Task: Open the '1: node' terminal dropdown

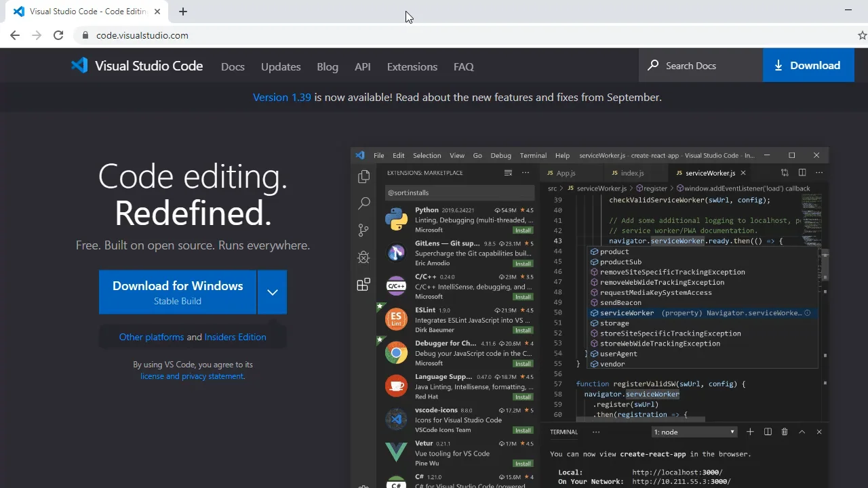Action: coord(694,432)
